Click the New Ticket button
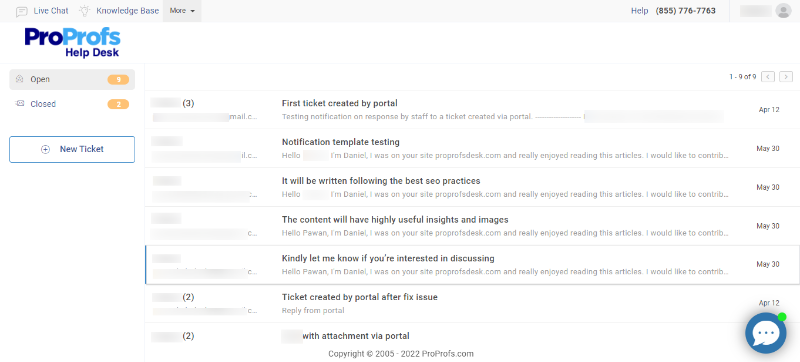This screenshot has height=362, width=800. click(x=72, y=149)
